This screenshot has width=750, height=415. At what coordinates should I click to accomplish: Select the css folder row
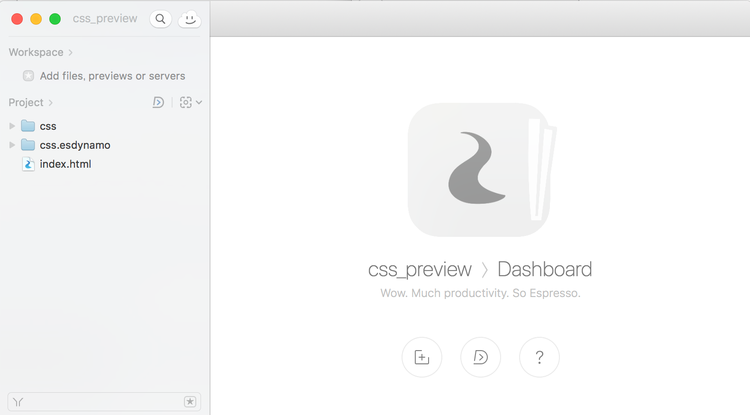105,126
